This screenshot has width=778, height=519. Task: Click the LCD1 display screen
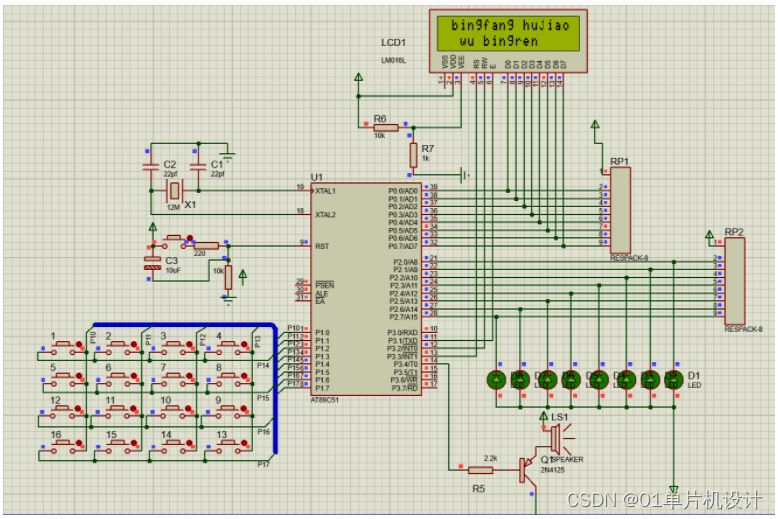[x=509, y=33]
